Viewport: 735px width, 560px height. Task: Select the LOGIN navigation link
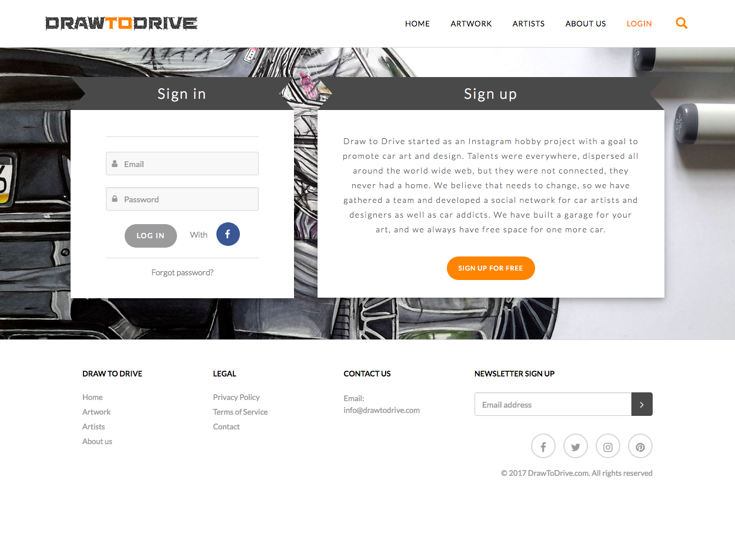[639, 24]
